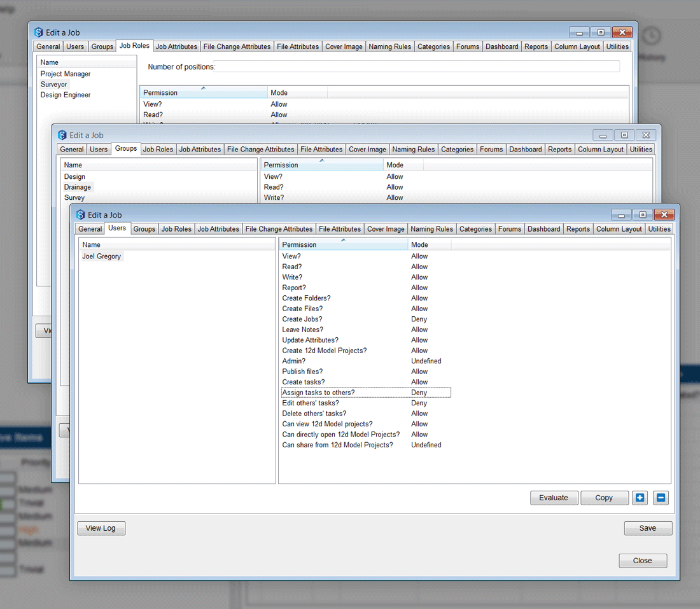Image resolution: width=700 pixels, height=609 pixels.
Task: Click the blue plus add icon
Action: click(x=640, y=498)
